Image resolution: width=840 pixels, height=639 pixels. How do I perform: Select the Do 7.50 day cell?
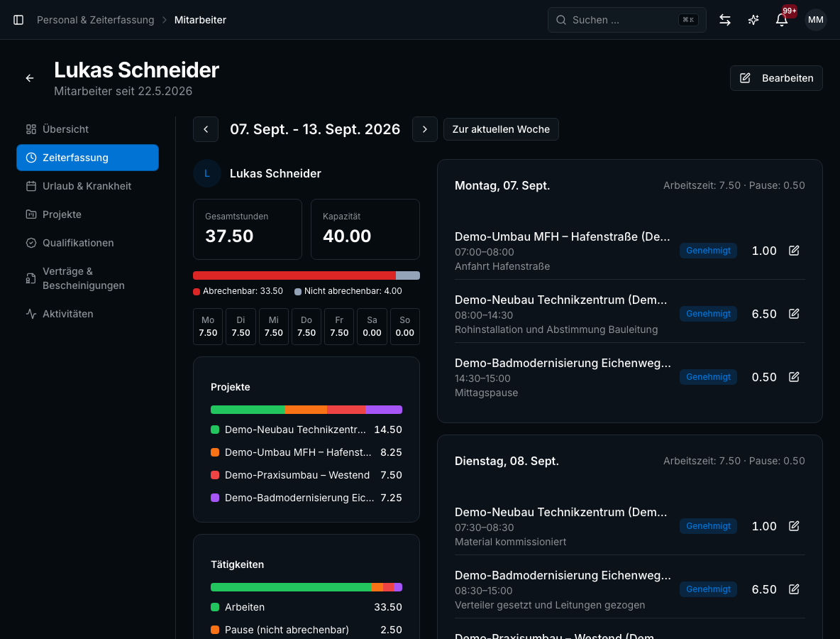306,327
